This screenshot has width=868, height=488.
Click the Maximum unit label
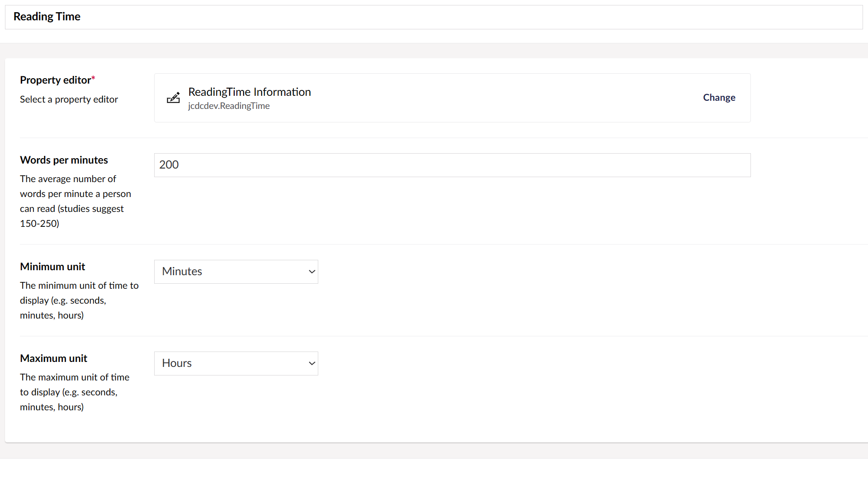click(x=53, y=358)
